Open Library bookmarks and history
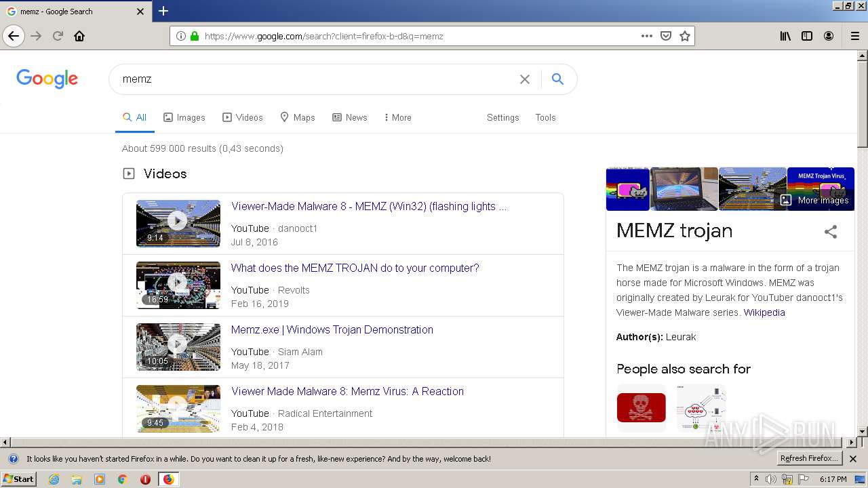This screenshot has height=488, width=868. pyautogui.click(x=785, y=36)
